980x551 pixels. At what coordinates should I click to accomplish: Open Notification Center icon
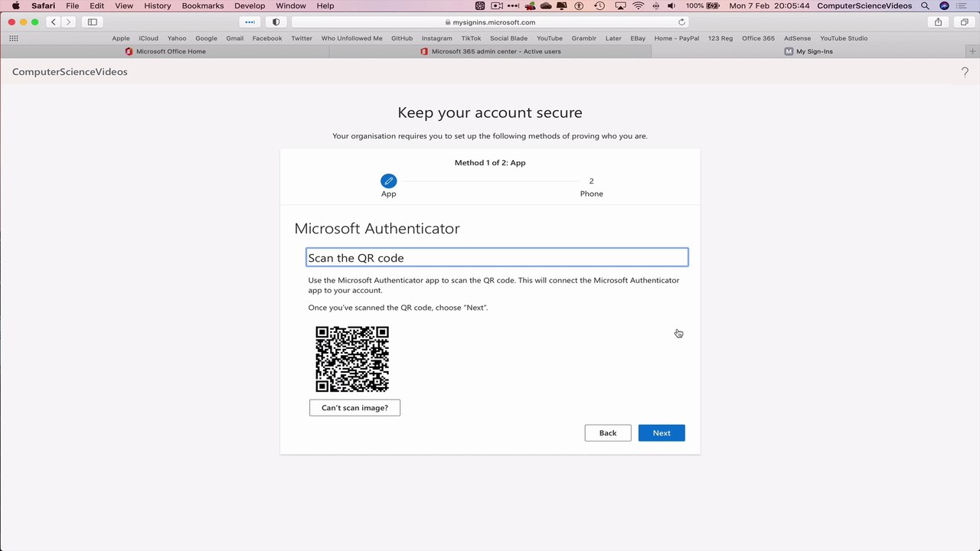pyautogui.click(x=962, y=5)
